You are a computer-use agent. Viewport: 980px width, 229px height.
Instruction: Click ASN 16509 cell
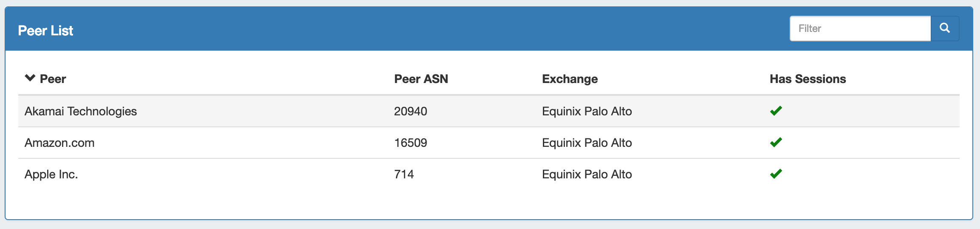click(410, 143)
